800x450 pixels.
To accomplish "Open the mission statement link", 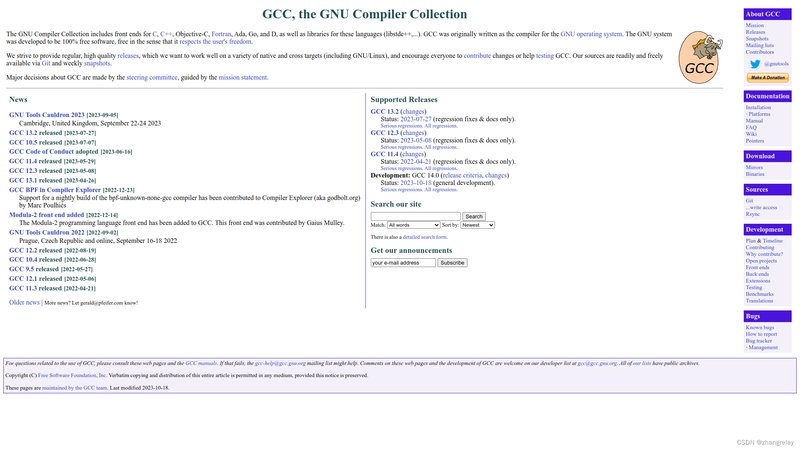I will pos(242,78).
